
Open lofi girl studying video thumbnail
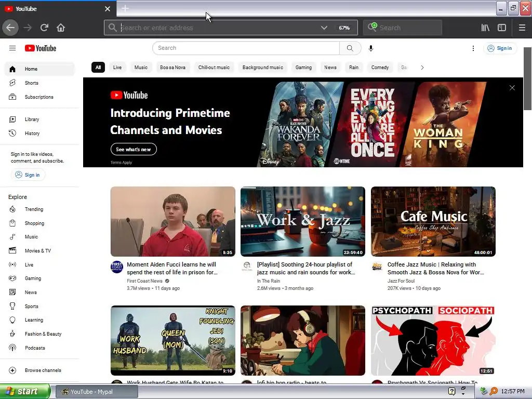(303, 341)
